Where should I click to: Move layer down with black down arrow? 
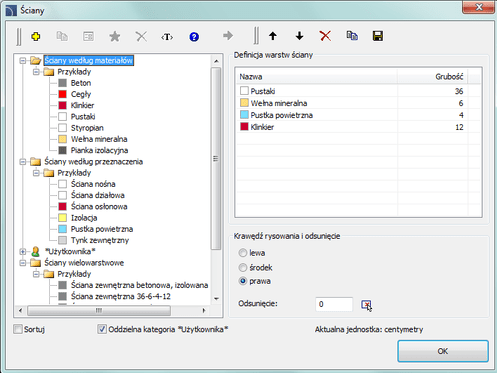[x=299, y=36]
